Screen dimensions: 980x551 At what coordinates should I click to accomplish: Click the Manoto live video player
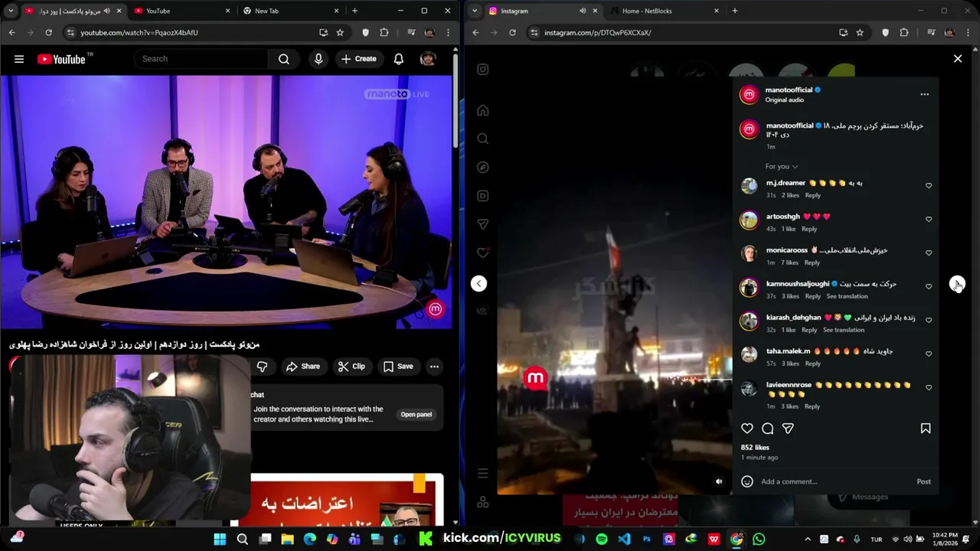226,202
